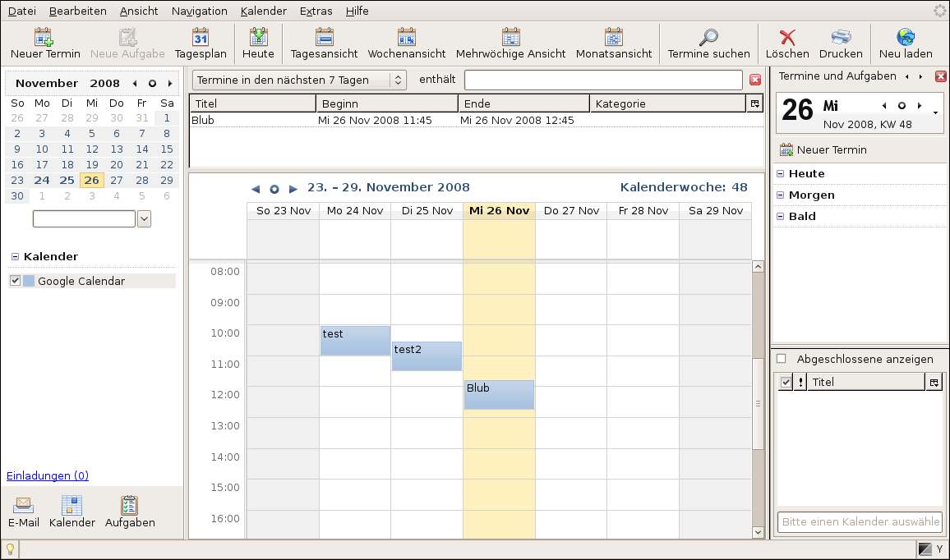The image size is (950, 560).
Task: Open the 'Termine in den nächsten 7 Tagen' dropdown
Action: pos(300,80)
